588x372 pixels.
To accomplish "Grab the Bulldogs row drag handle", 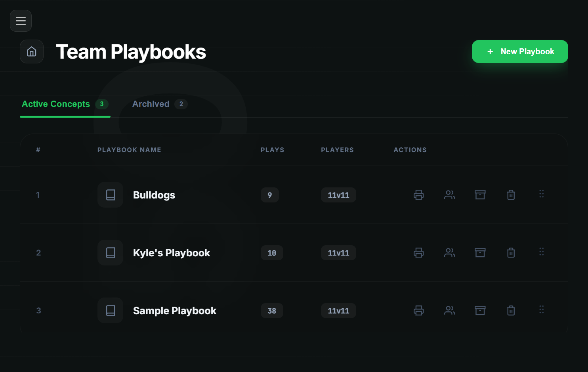I will coord(542,194).
